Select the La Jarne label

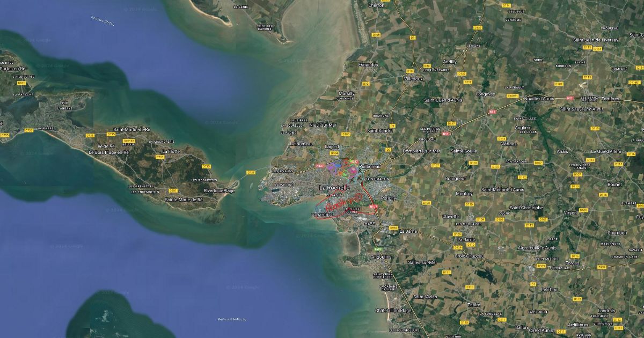pyautogui.click(x=408, y=231)
